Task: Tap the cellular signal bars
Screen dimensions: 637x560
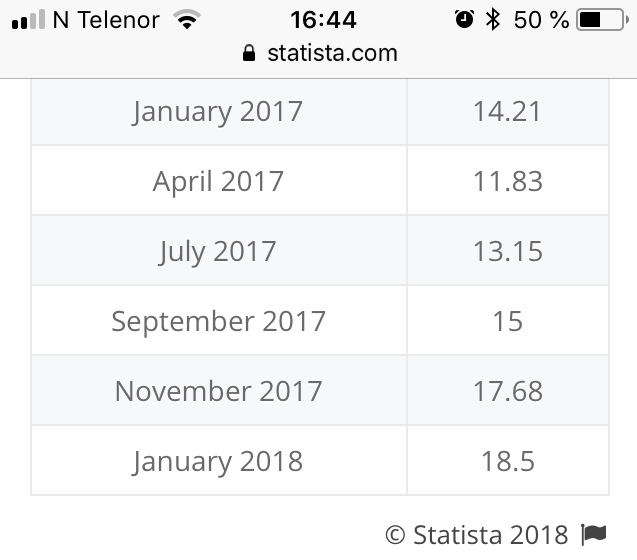Action: 28,20
